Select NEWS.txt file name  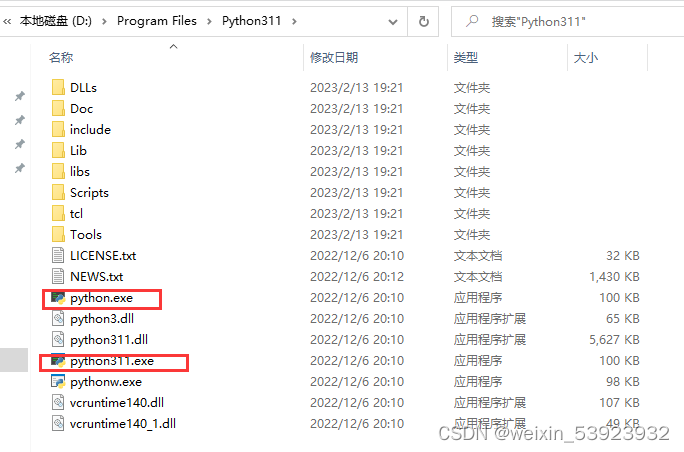[x=96, y=276]
